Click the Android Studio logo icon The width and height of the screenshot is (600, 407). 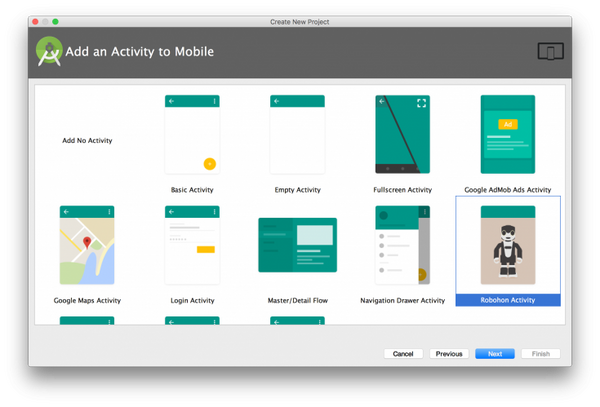[49, 51]
